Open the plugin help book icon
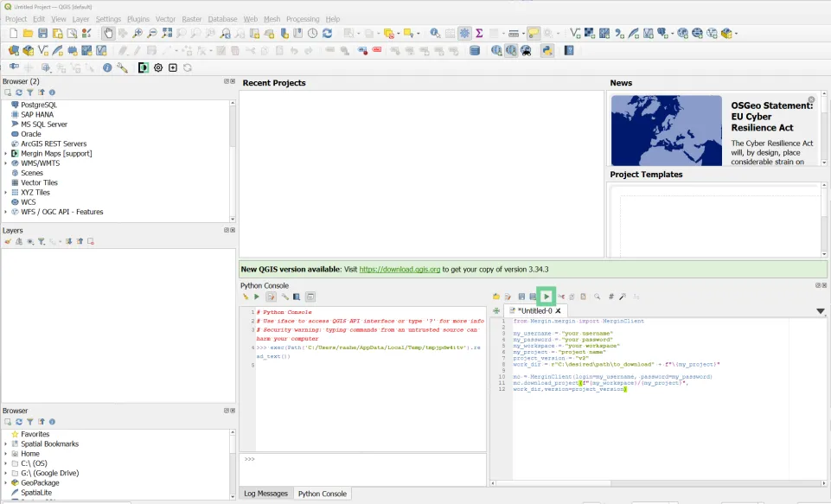 [x=569, y=51]
